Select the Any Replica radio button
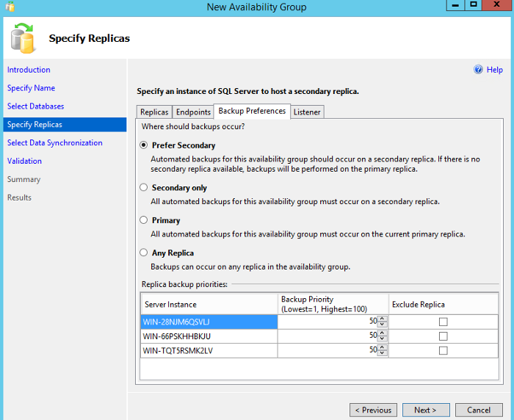The width and height of the screenshot is (514, 420). point(144,253)
